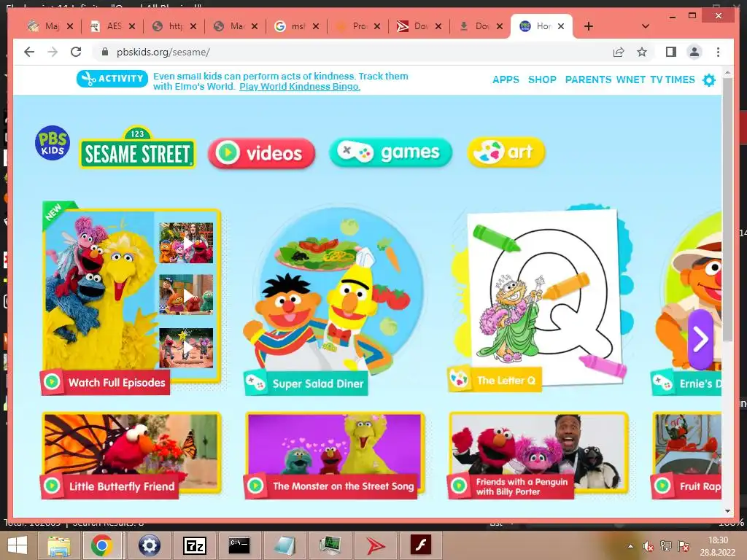Close the AES tab
747x560 pixels.
[132, 26]
